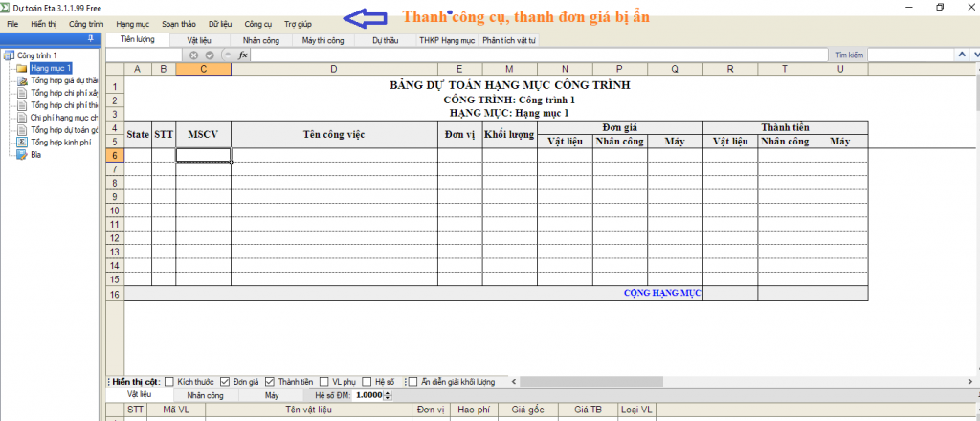Click the horizontal scrollbar right arrow
This screenshot has width=980, height=421.
pyautogui.click(x=970, y=381)
